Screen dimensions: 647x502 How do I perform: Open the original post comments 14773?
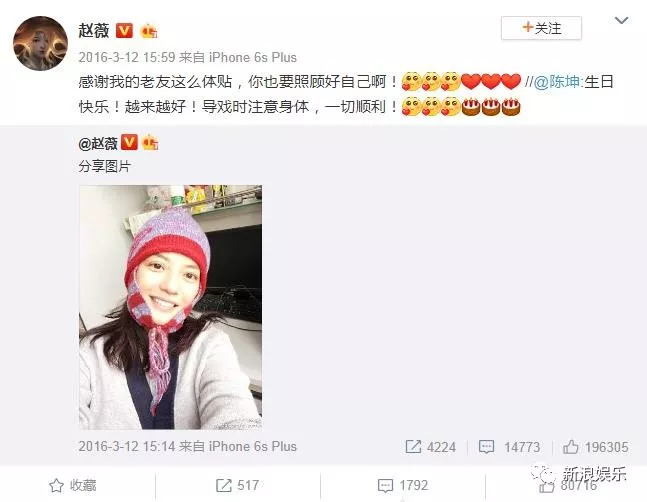509,447
